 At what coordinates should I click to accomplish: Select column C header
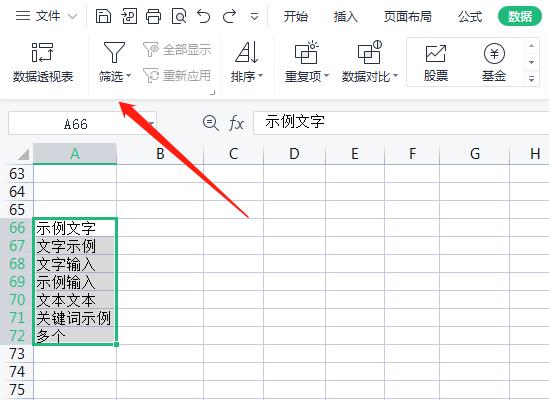point(234,154)
